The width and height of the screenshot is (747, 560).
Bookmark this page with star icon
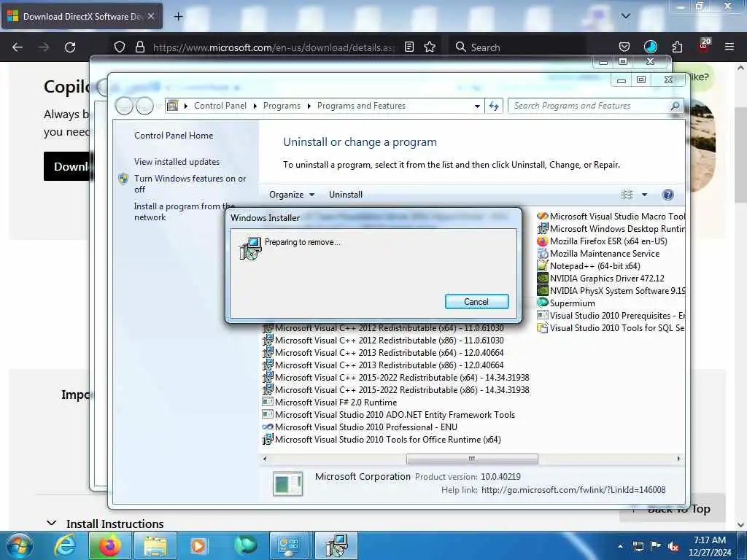pyautogui.click(x=430, y=47)
